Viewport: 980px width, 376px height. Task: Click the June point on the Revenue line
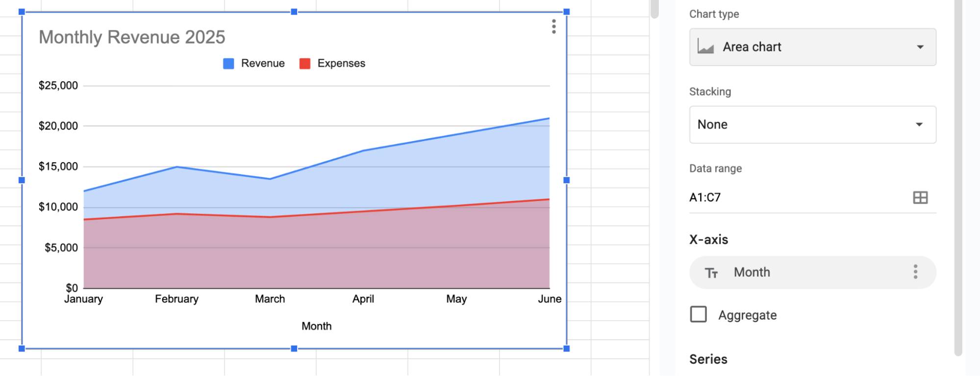click(x=549, y=118)
